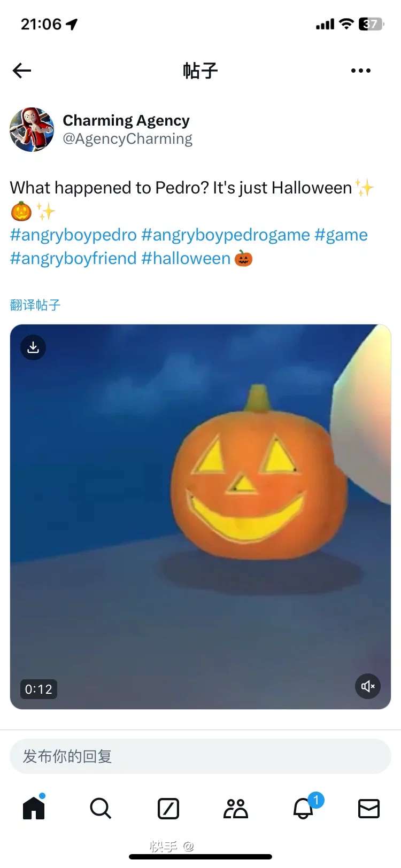Screen dimensions: 401x868
Task: Open the #angryboypedro hashtag
Action: (74, 235)
